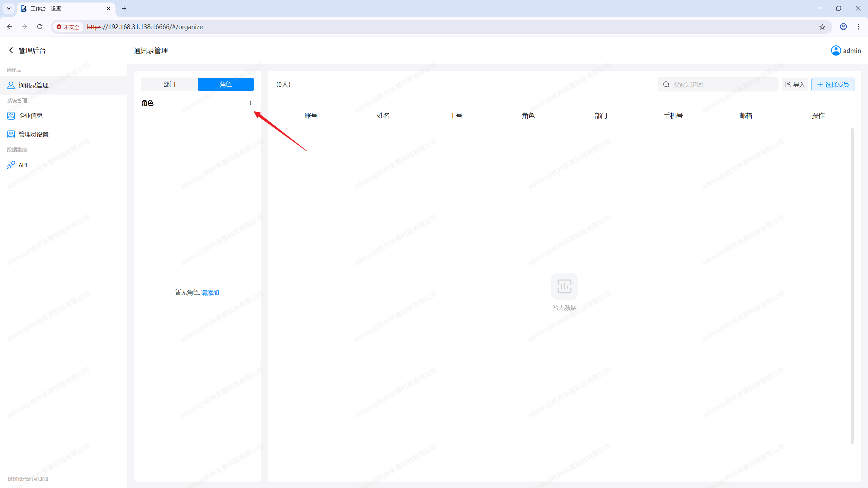This screenshot has height=488, width=868.
Task: Click the plus icon beside 角色 heading
Action: click(x=250, y=103)
